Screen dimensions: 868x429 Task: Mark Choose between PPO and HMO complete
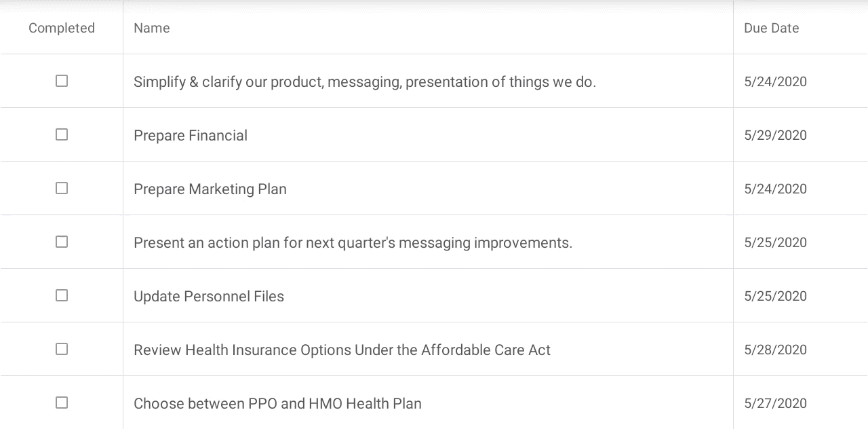[x=62, y=403]
